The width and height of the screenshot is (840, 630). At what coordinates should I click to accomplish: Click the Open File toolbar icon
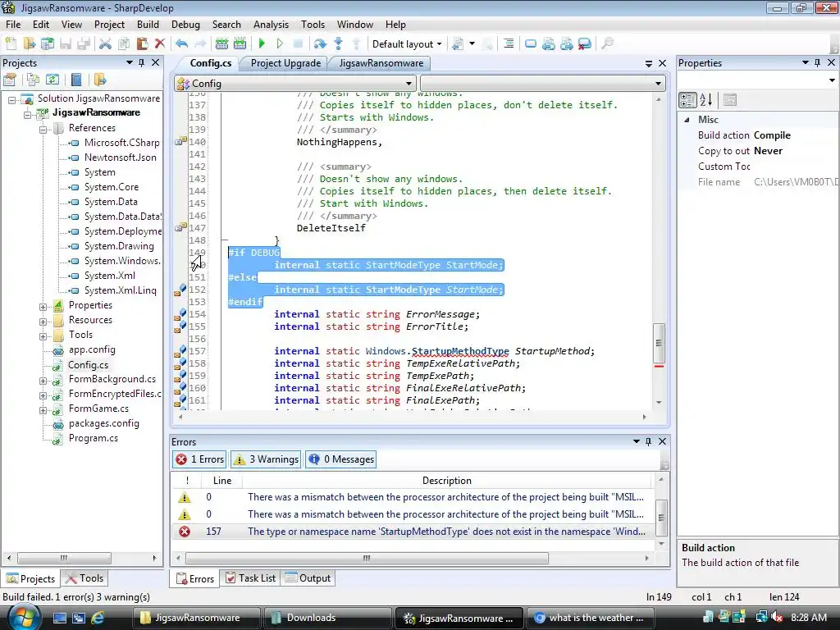[29, 44]
